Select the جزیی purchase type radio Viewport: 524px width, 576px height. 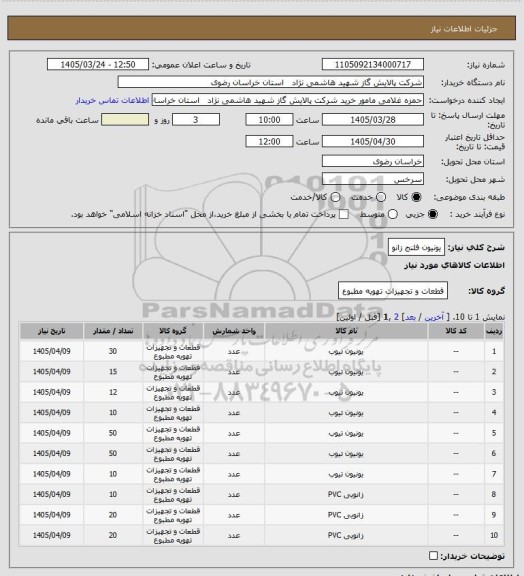[x=433, y=214]
